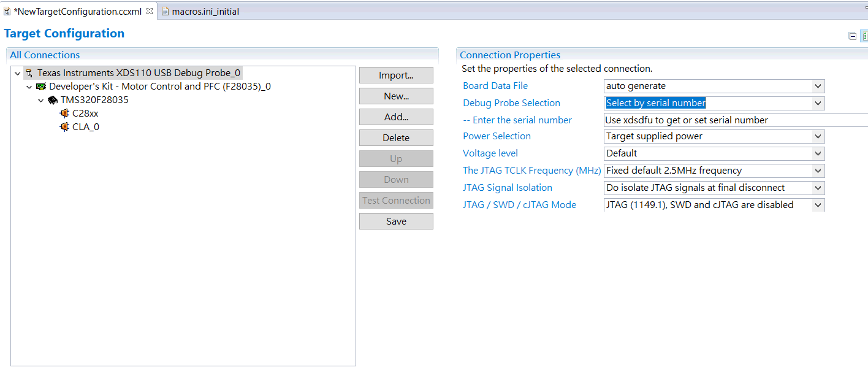Click the Developer's Kit board icon

(41, 87)
